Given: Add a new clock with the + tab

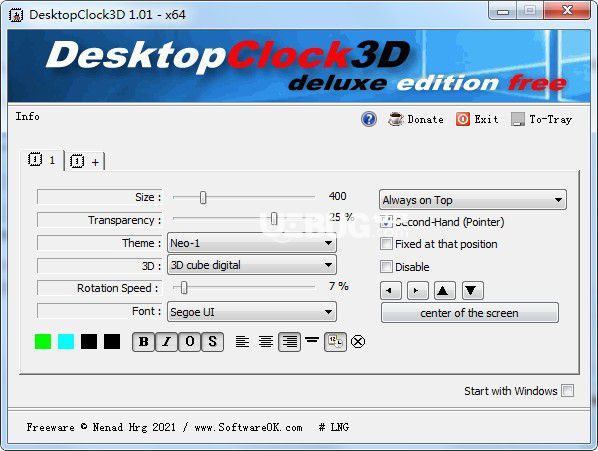Looking at the screenshot, I should click(84, 162).
